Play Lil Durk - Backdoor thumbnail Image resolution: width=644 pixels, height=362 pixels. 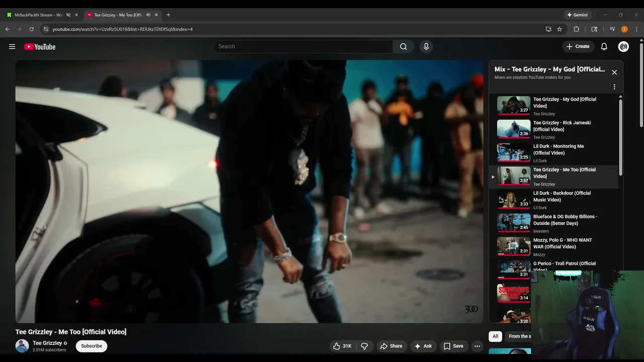[514, 200]
